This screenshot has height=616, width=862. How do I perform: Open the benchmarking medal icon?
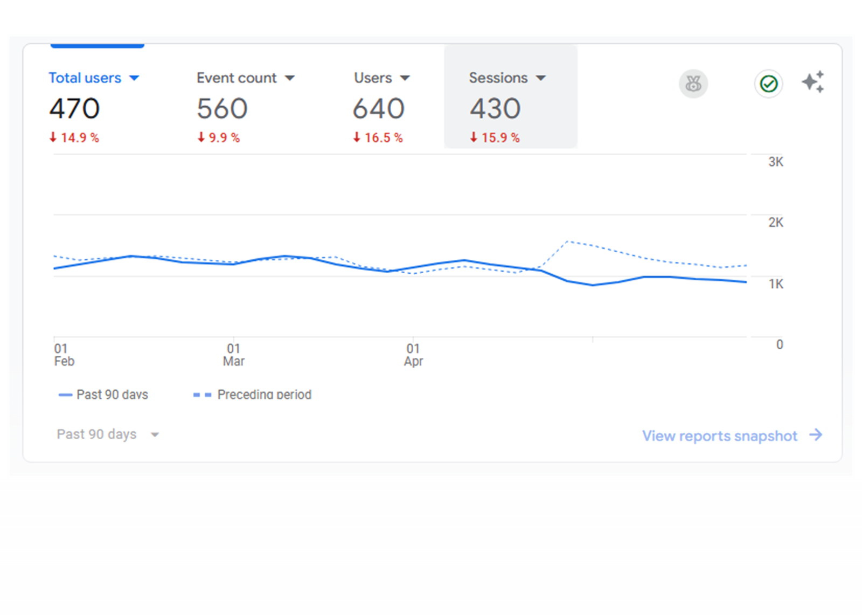click(x=693, y=84)
